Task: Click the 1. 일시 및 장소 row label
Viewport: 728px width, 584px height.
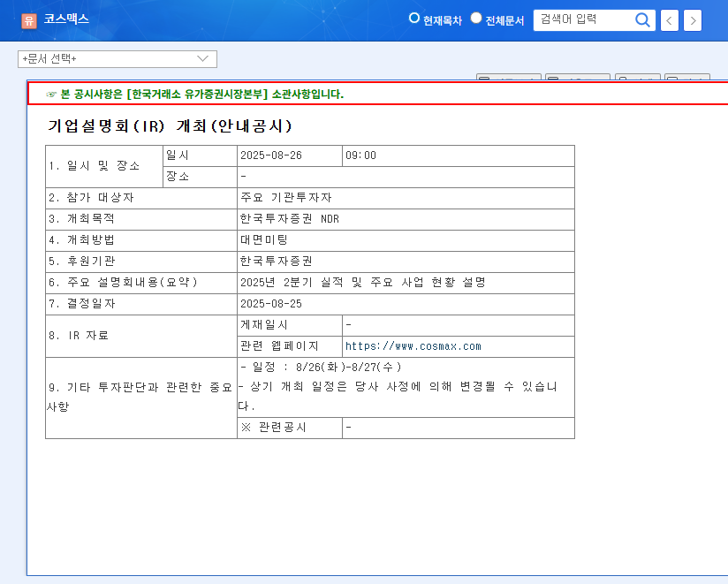Action: pos(104,166)
